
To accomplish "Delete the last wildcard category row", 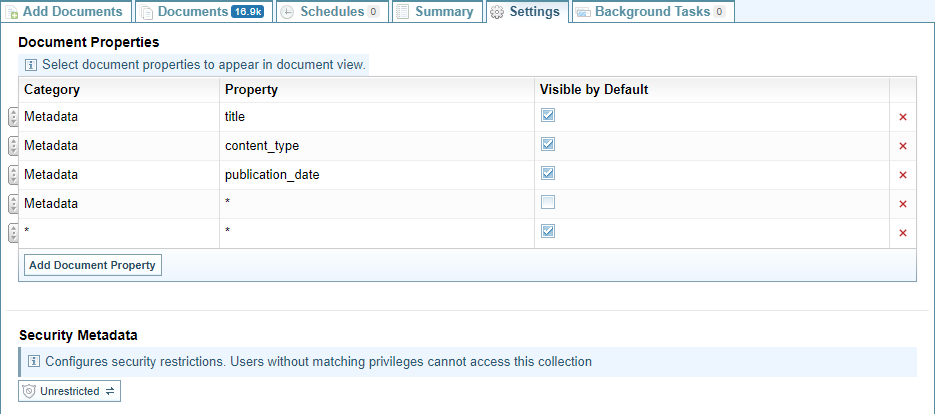I will pyautogui.click(x=902, y=233).
